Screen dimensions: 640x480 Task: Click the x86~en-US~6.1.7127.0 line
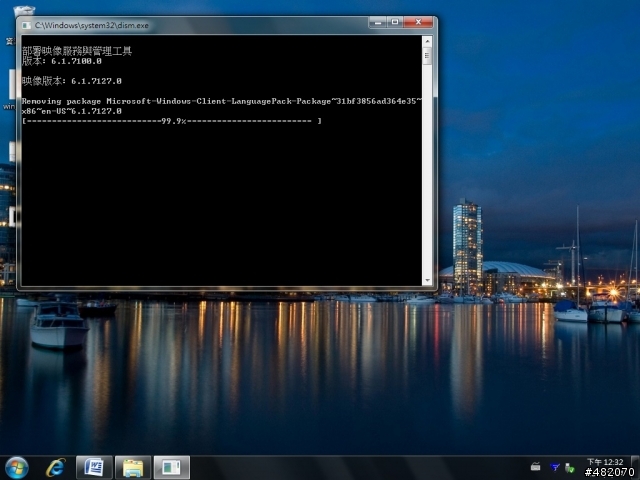click(72, 111)
